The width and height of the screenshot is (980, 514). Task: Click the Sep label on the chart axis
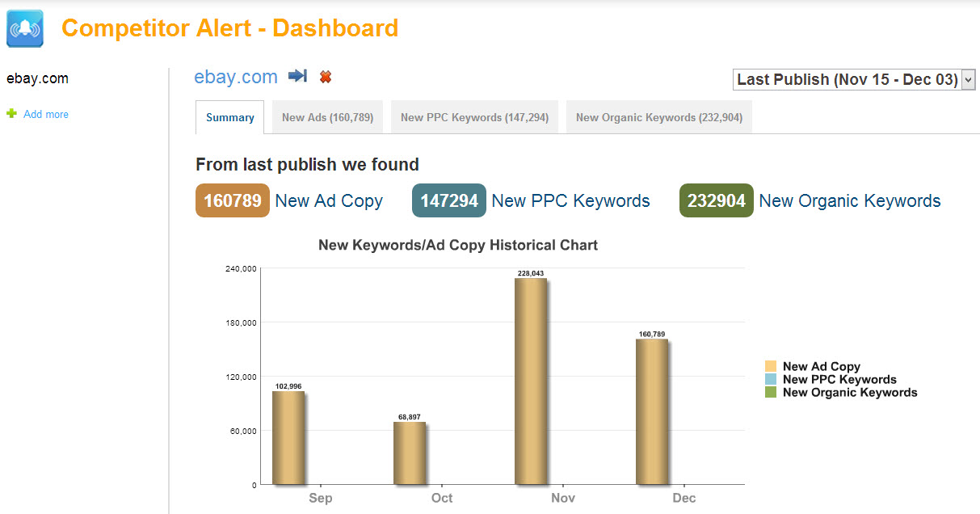click(320, 498)
